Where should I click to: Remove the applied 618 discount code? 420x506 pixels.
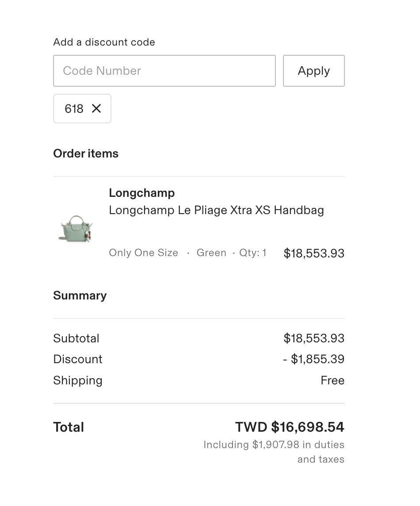(x=96, y=108)
